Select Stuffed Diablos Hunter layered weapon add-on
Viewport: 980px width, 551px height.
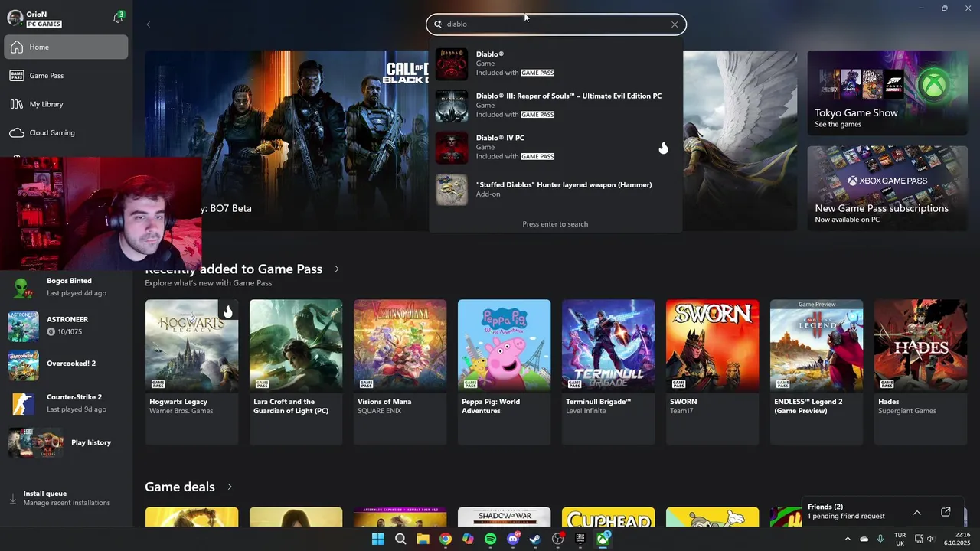click(555, 189)
